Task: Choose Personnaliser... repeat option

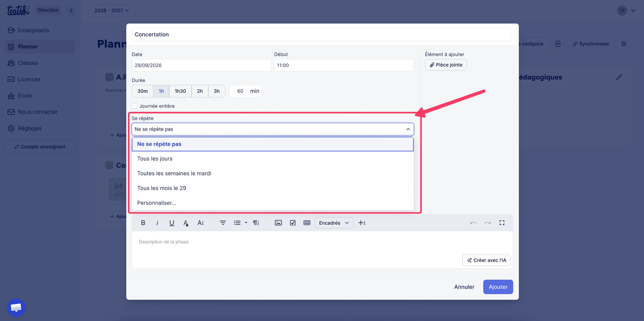Action: click(x=273, y=203)
